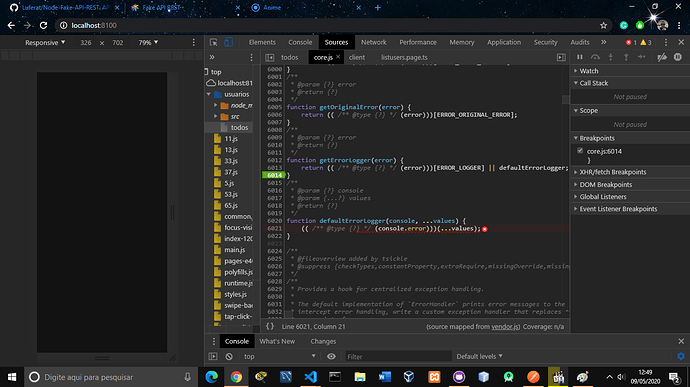The image size is (690, 387).
Task: Follow the vendor.js source map link
Action: point(505,327)
